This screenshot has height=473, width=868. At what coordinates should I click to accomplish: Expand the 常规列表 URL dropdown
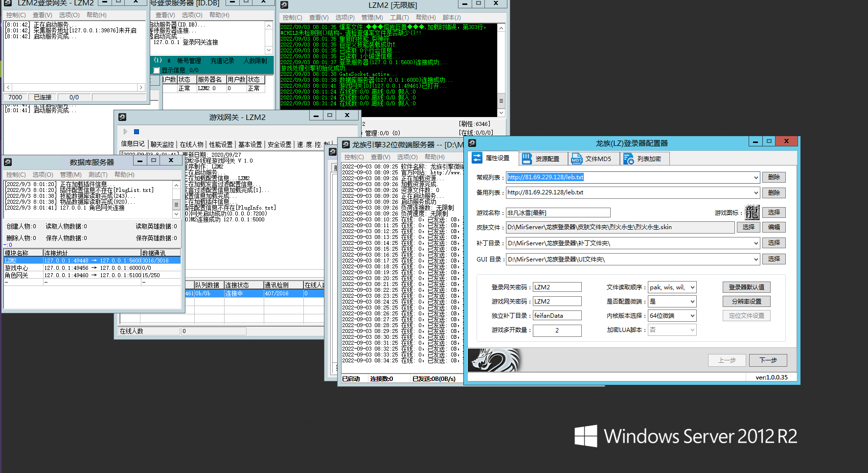point(756,177)
